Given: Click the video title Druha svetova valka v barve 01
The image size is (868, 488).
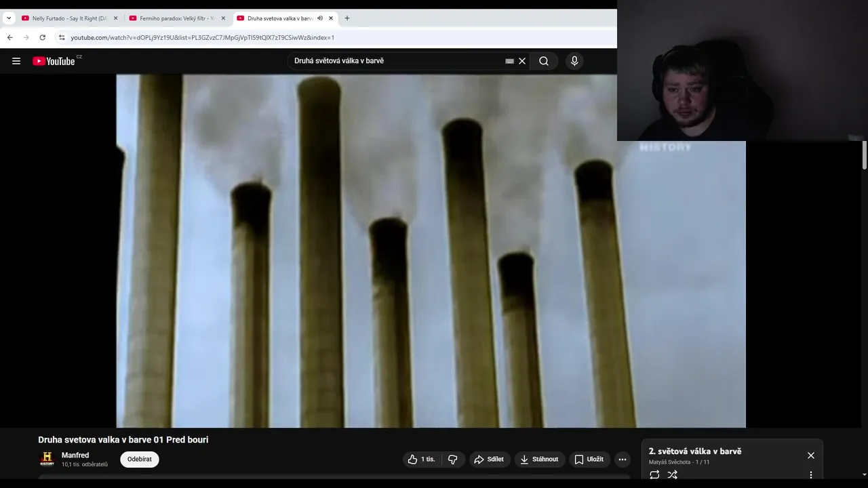Looking at the screenshot, I should point(123,440).
